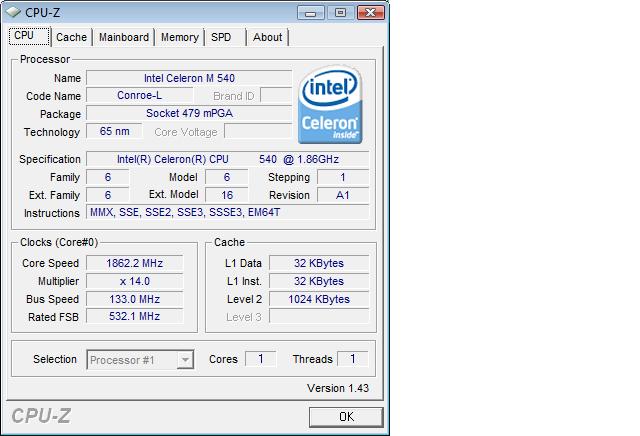Click the Rated FSB value box
Screen dimensions: 640x436
[135, 317]
